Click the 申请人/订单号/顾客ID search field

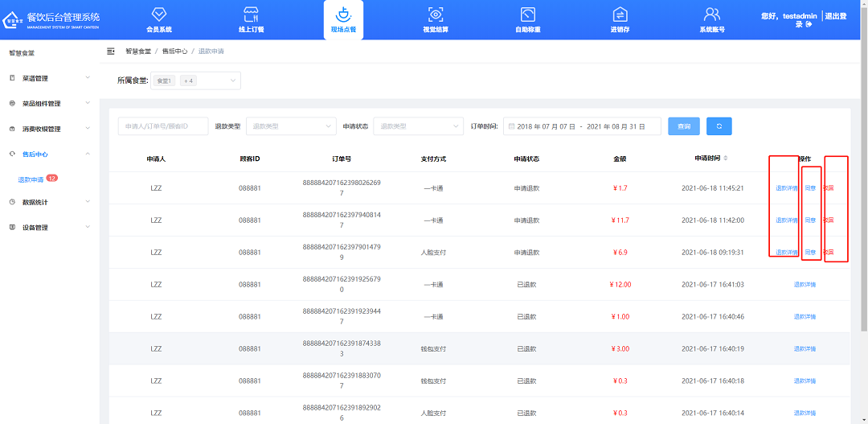click(x=162, y=126)
